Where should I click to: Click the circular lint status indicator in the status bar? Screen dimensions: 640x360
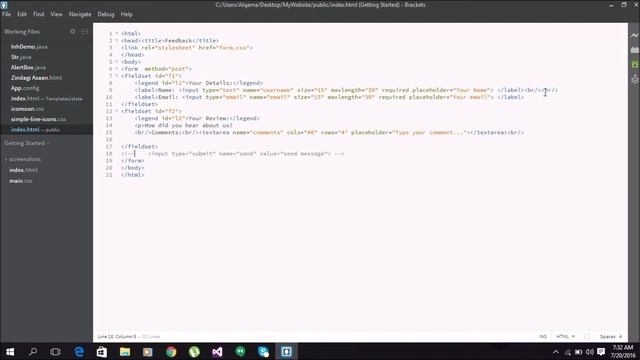pos(587,336)
